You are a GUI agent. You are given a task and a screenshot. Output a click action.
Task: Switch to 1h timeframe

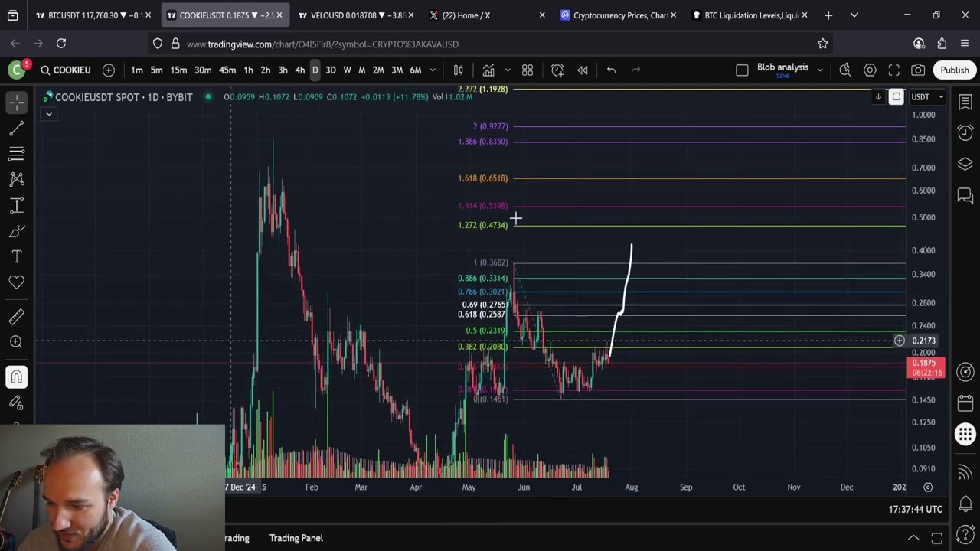pyautogui.click(x=248, y=70)
